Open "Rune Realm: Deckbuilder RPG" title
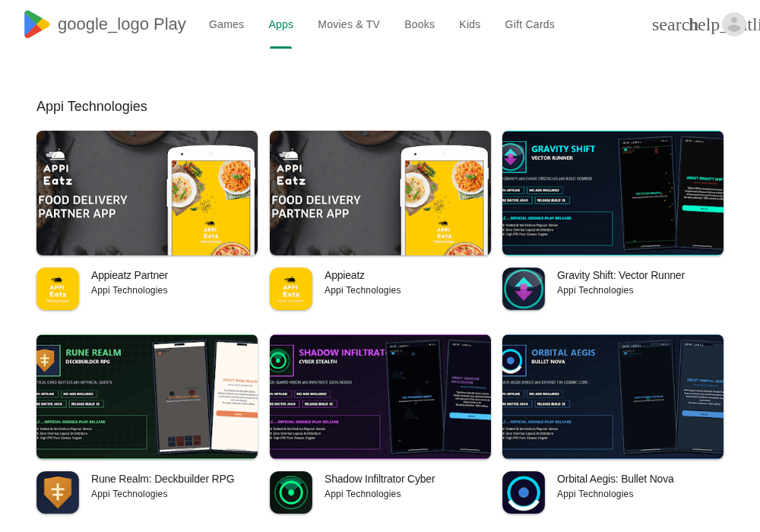This screenshot has height=532, width=760. click(x=163, y=479)
